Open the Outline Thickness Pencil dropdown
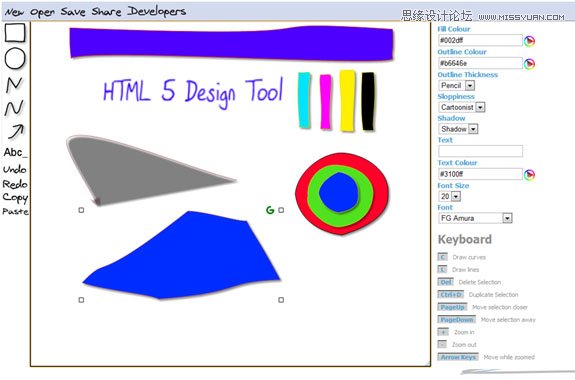The height and width of the screenshot is (380, 575). coord(457,85)
